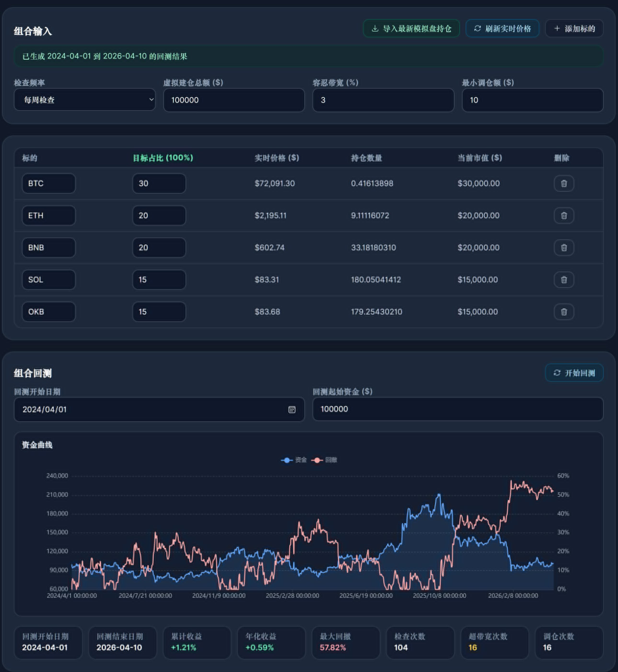Remove the ETH holding via trash icon
The width and height of the screenshot is (618, 672).
pos(564,215)
